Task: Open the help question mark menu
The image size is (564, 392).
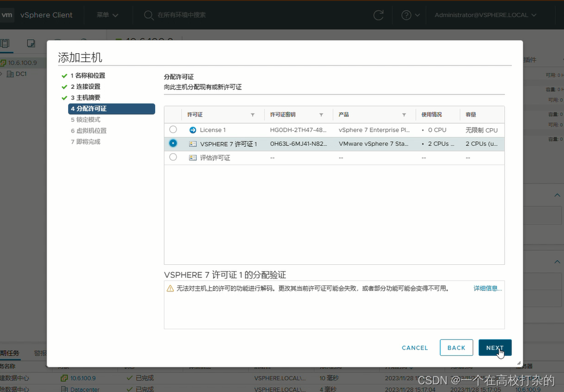Action: click(x=410, y=15)
